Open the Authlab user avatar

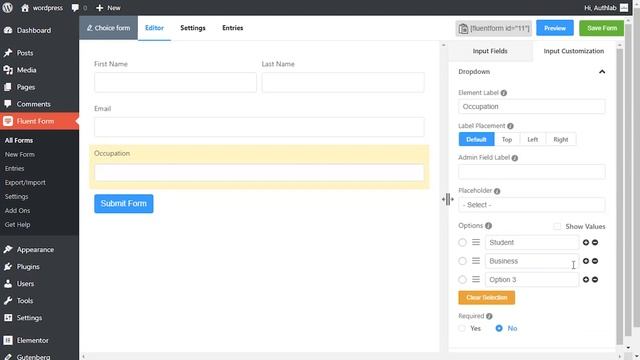[624, 8]
